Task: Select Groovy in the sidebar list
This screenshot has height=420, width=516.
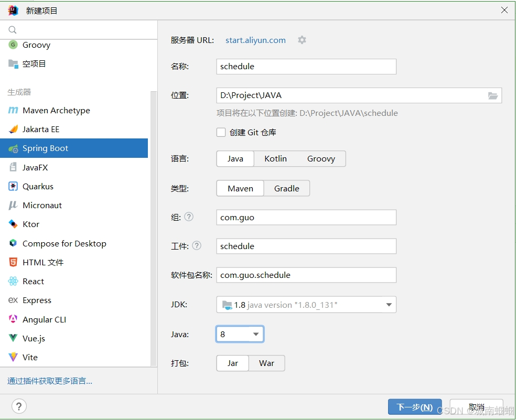Action: click(x=74, y=45)
